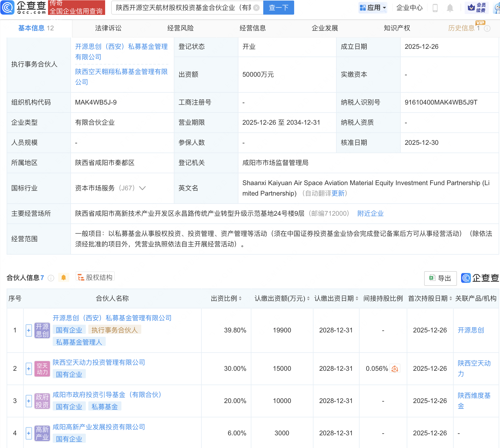
Task: Open the mobile app phone icon
Action: pos(435,8)
